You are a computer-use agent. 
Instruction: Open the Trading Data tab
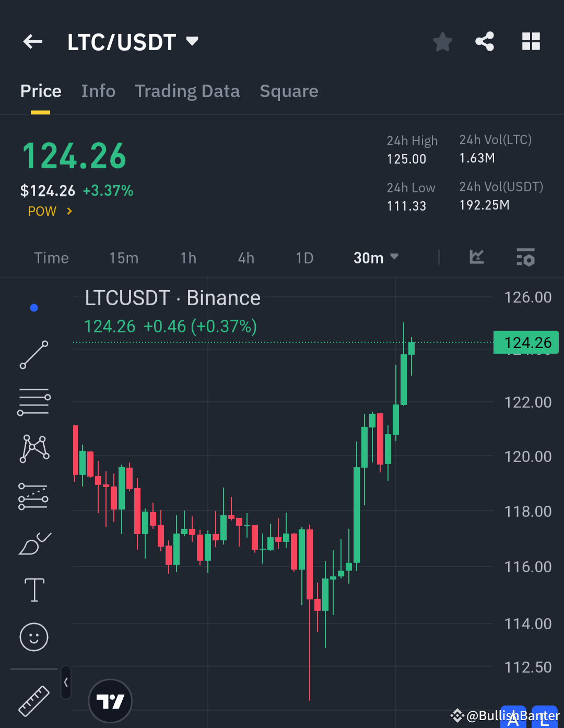point(187,91)
